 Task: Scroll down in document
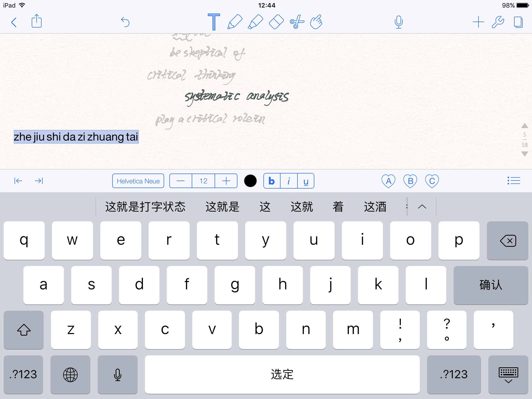point(524,156)
